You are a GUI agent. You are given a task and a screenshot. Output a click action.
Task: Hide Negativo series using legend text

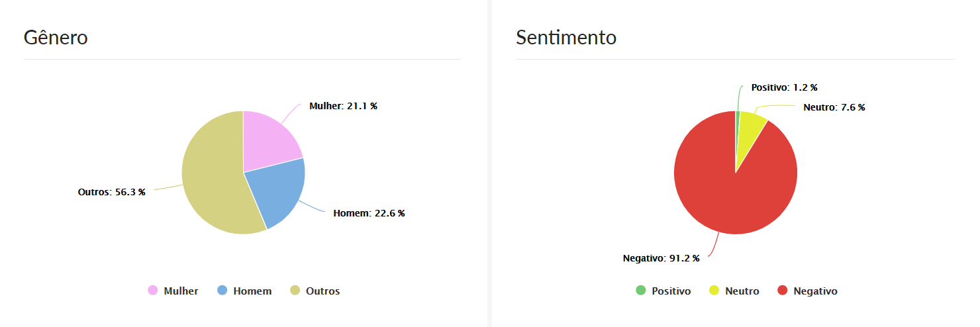815,291
